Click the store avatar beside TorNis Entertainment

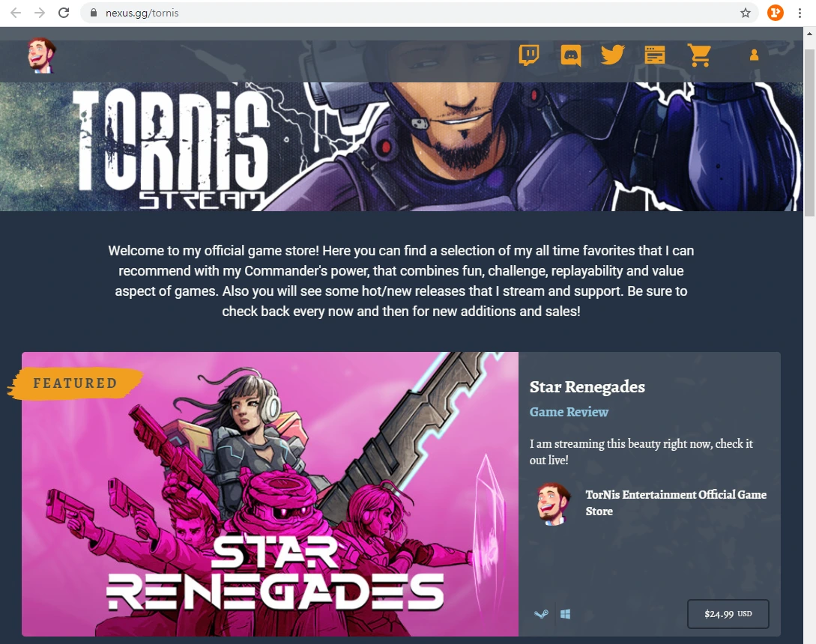click(554, 503)
